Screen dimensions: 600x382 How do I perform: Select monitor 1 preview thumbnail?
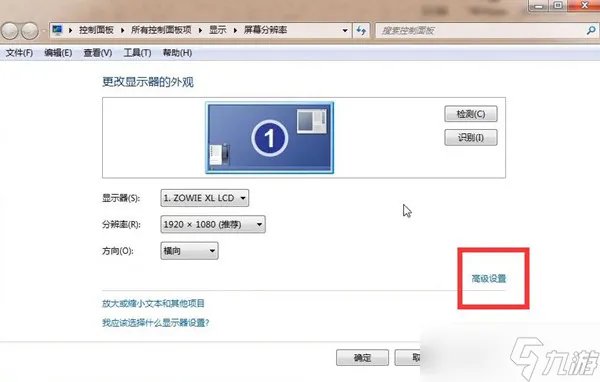269,137
